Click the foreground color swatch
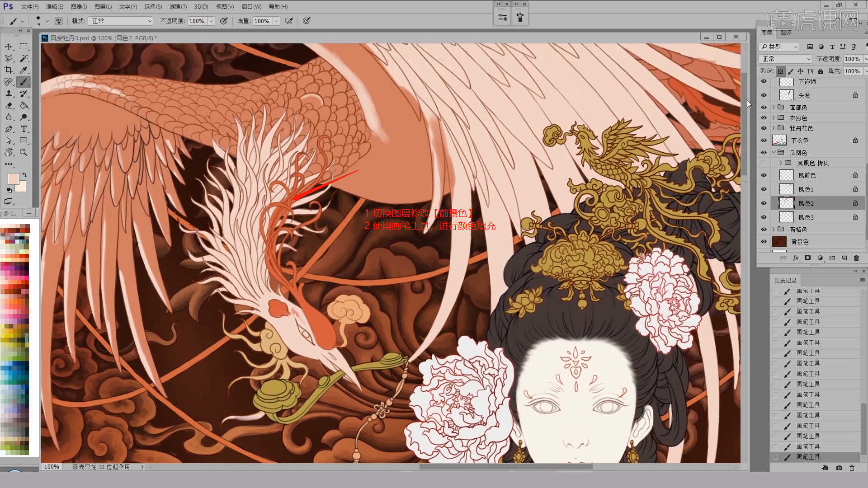The image size is (868, 488). [13, 179]
